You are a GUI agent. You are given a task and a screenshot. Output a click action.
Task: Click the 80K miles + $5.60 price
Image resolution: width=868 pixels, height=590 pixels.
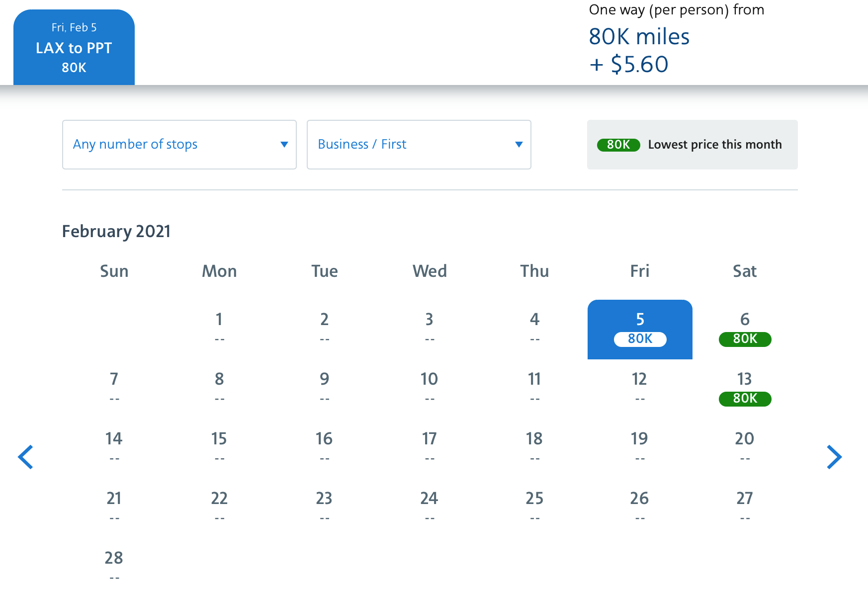click(x=639, y=51)
